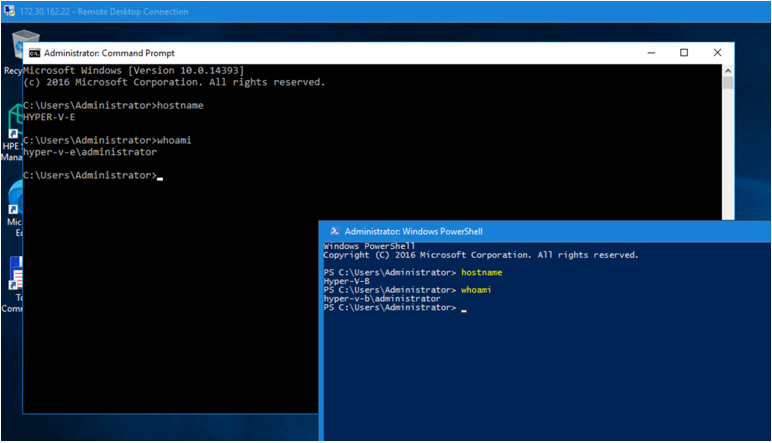
Task: Click the whoami command in PowerShell
Action: point(476,290)
